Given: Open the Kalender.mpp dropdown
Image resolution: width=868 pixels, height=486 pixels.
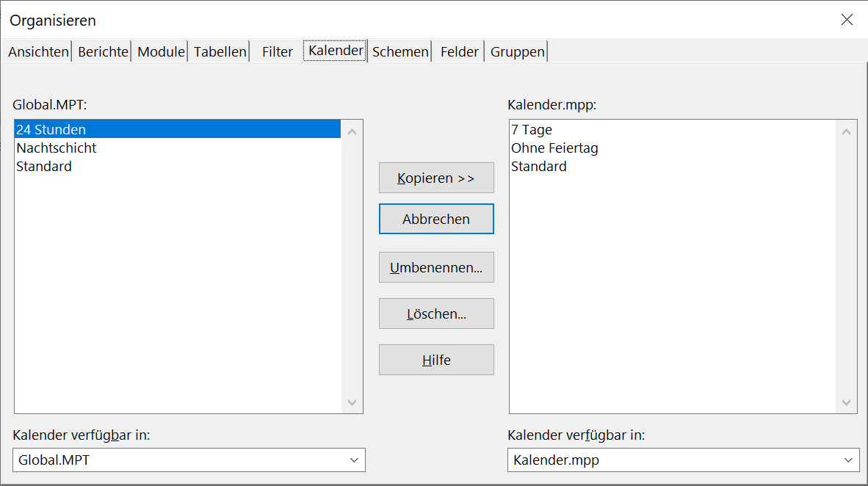Looking at the screenshot, I should 683,460.
